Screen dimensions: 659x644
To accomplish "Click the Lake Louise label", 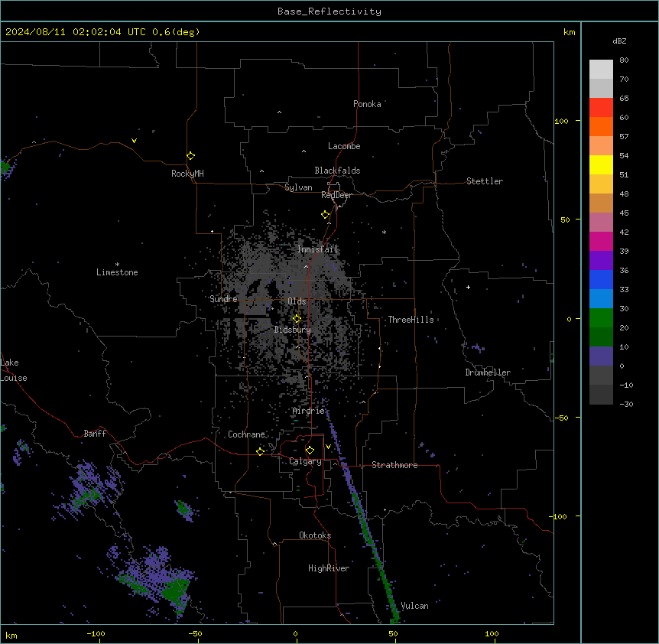I will pyautogui.click(x=14, y=370).
